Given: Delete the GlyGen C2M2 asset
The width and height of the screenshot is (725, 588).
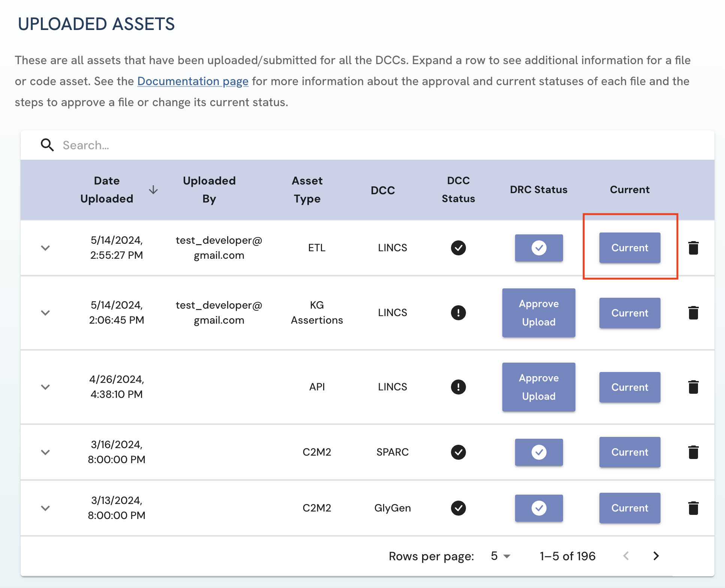Looking at the screenshot, I should 693,508.
